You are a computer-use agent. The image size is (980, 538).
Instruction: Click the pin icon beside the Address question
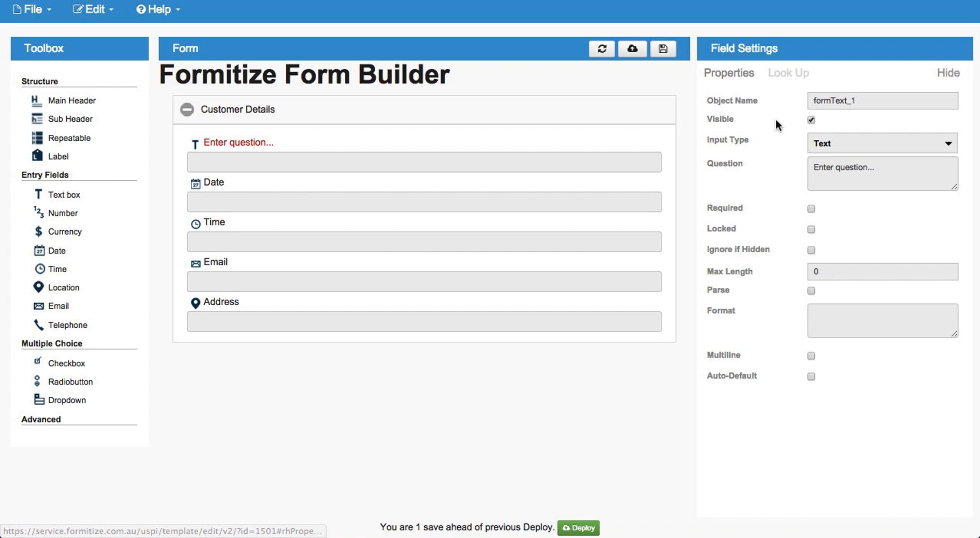(196, 303)
